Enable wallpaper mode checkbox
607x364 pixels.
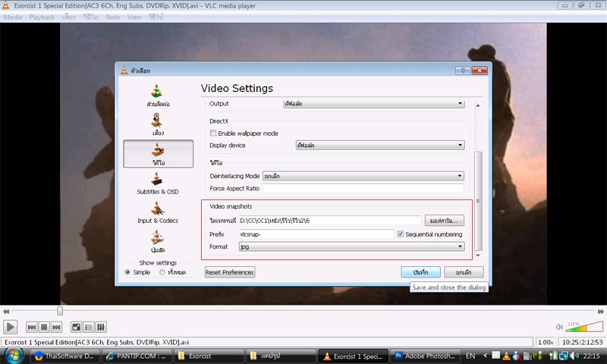pos(213,133)
